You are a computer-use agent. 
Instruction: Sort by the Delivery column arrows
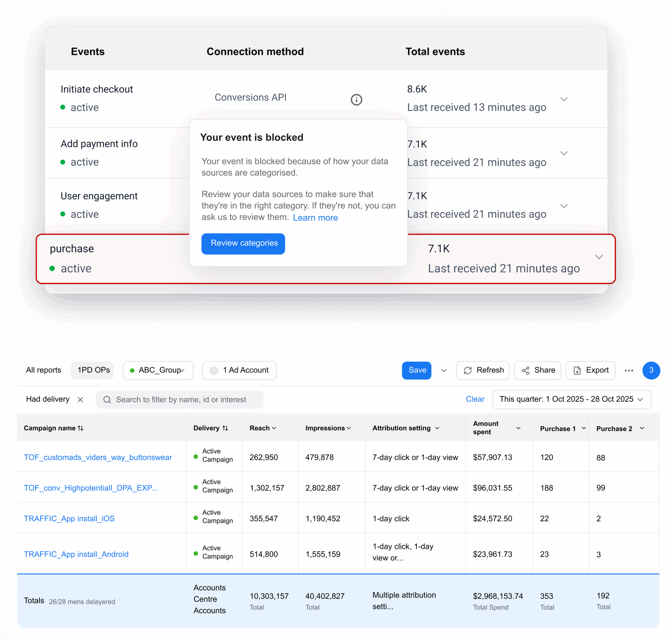click(225, 428)
